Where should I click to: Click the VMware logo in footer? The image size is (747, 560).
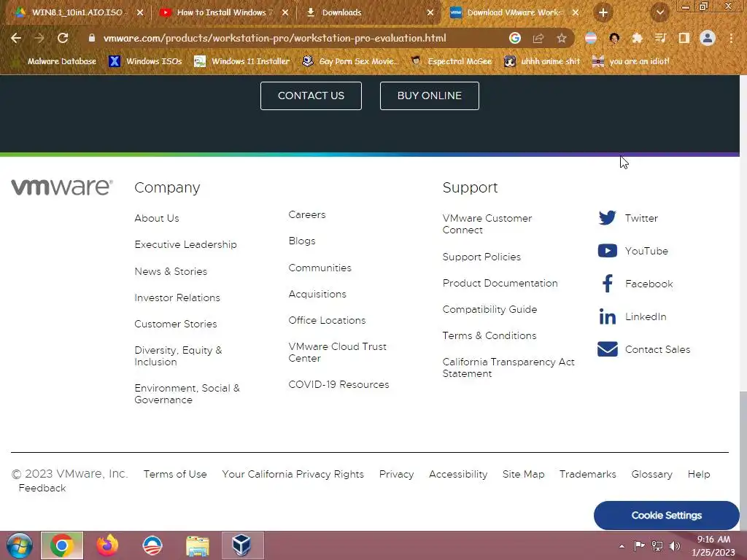pos(62,187)
